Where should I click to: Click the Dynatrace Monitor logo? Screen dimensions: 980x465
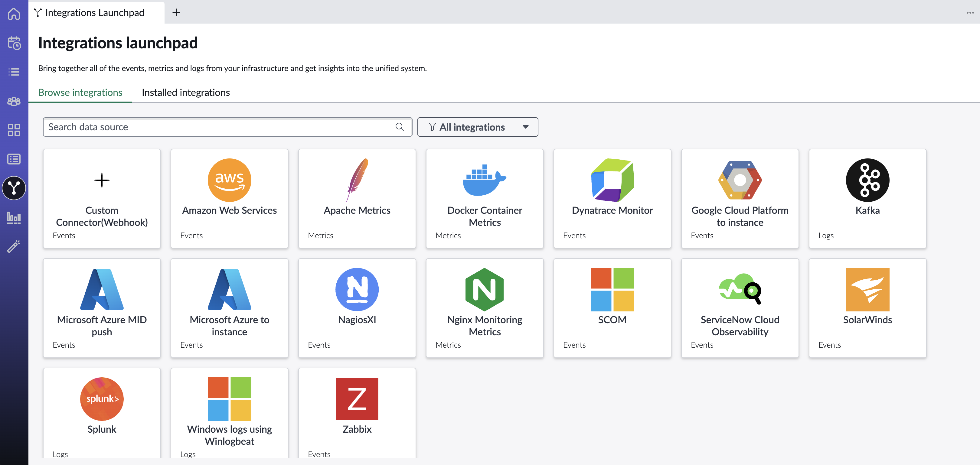point(612,180)
